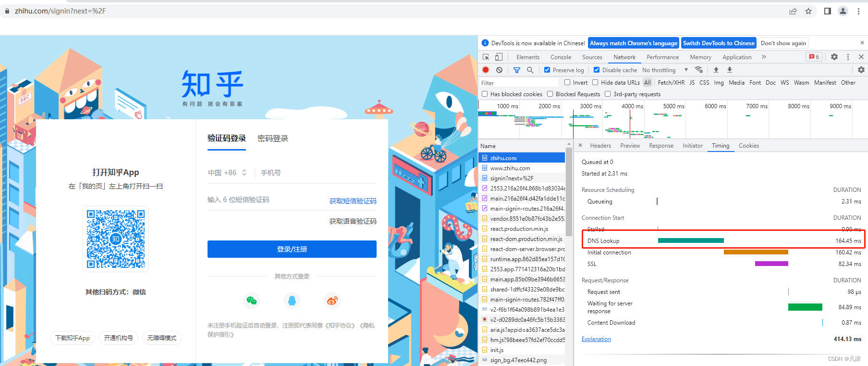This screenshot has width=868, height=366.
Task: Show more DevTools tabs chevron
Action: 764,57
